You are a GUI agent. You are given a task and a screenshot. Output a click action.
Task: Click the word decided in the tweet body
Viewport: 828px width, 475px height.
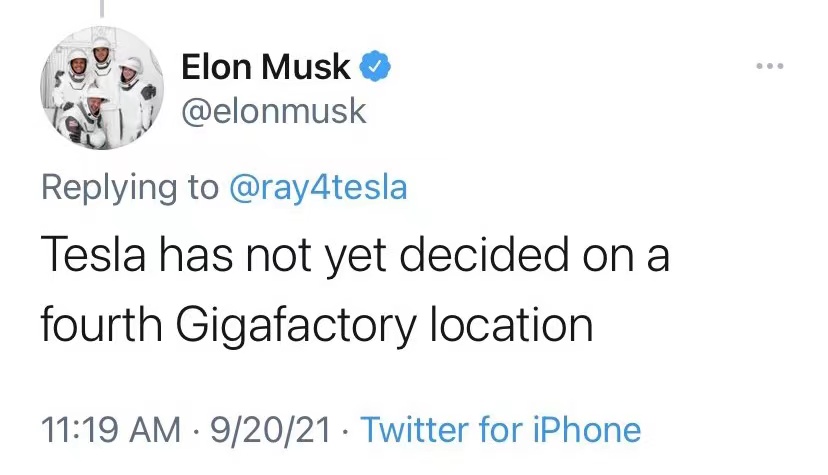(x=484, y=253)
